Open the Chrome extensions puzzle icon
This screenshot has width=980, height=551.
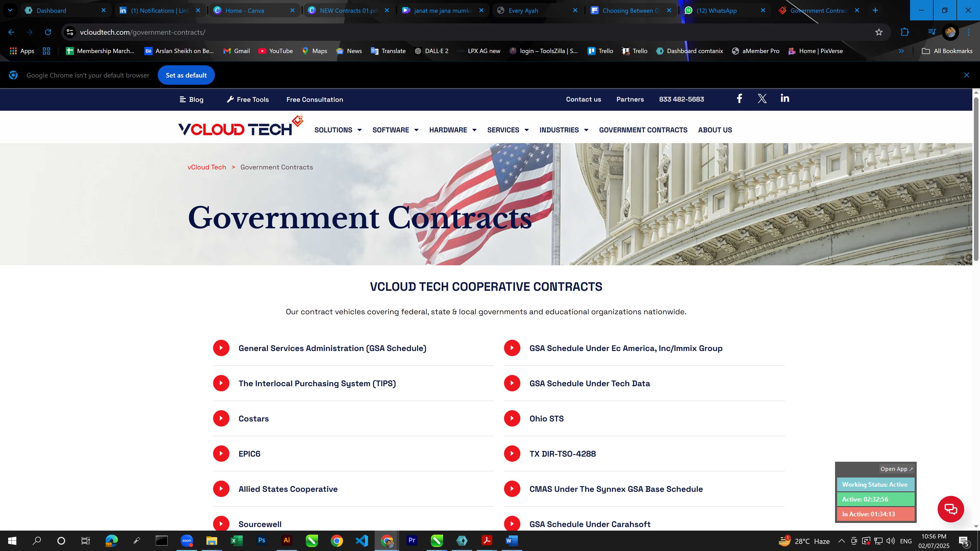tap(905, 32)
